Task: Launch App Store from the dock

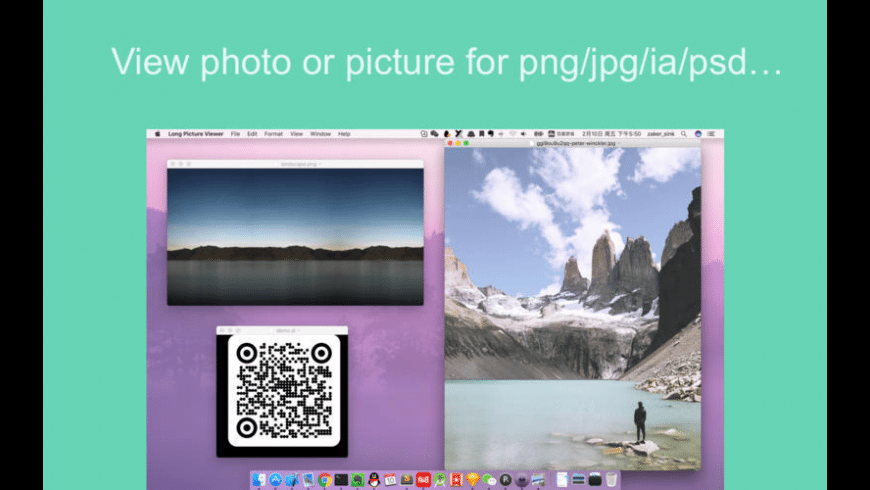Action: (275, 479)
